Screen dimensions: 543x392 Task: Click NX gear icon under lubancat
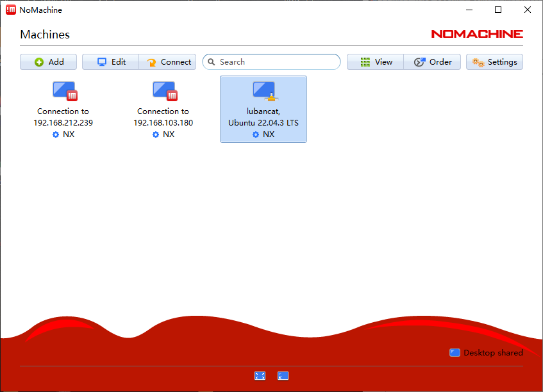pyautogui.click(x=256, y=135)
